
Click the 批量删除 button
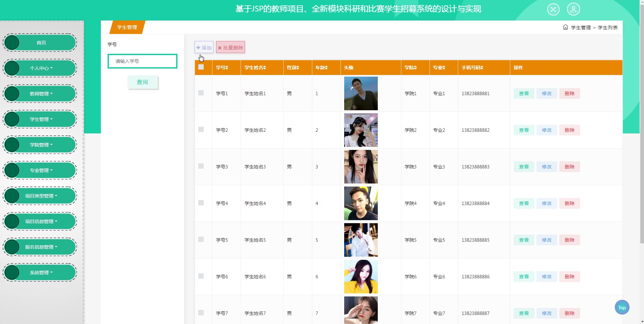[x=231, y=47]
